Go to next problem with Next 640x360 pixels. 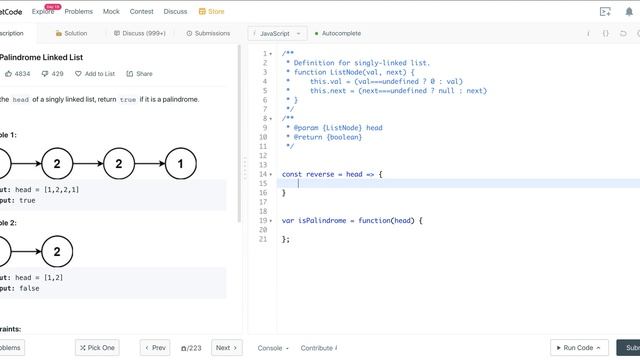pos(227,348)
